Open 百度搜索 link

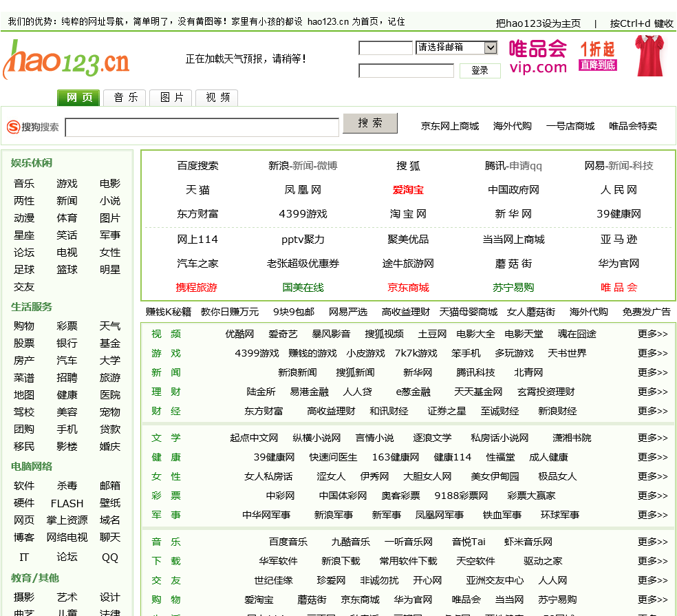[x=197, y=166]
